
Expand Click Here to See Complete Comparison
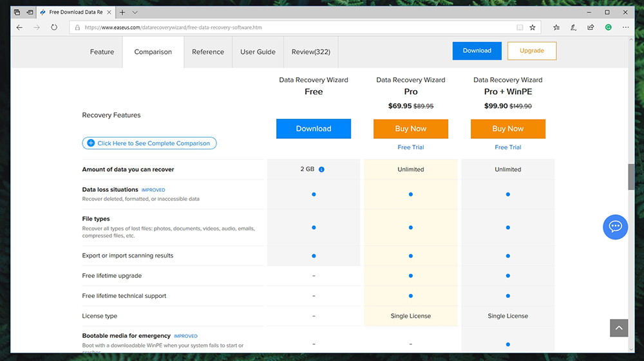tap(149, 143)
